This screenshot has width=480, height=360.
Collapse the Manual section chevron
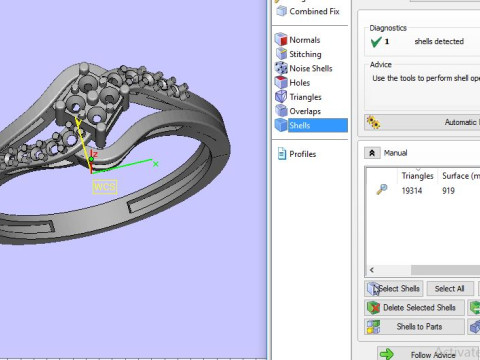(x=372, y=153)
